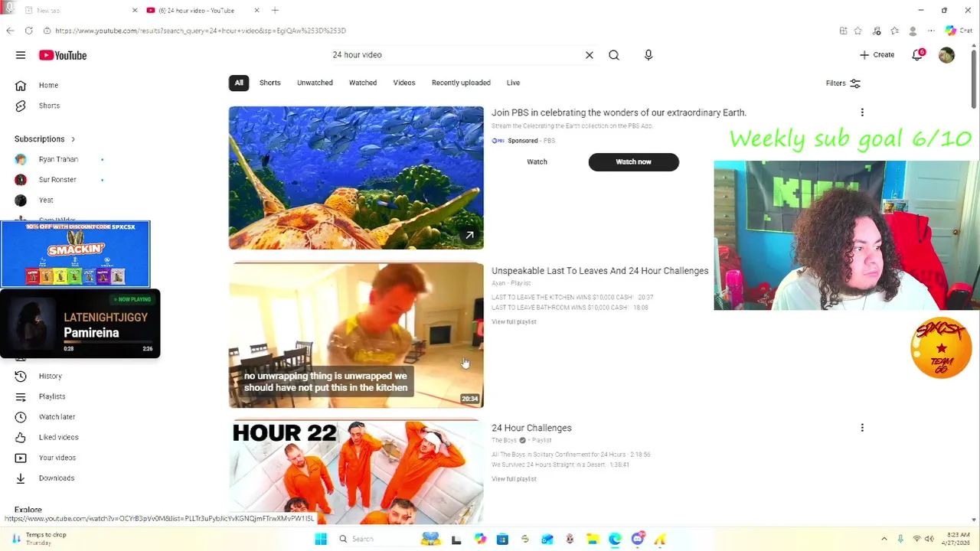The image size is (980, 551).
Task: Open the account avatar menu
Action: pyautogui.click(x=947, y=55)
